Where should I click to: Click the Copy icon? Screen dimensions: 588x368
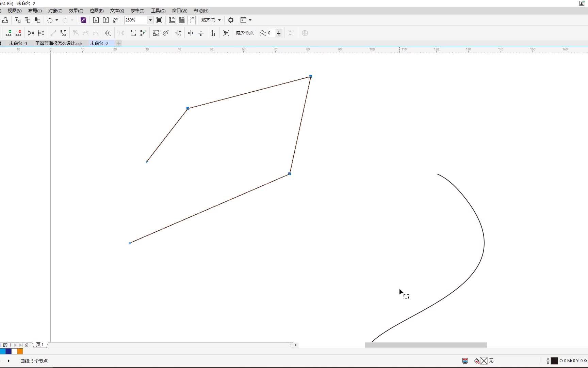pos(28,20)
